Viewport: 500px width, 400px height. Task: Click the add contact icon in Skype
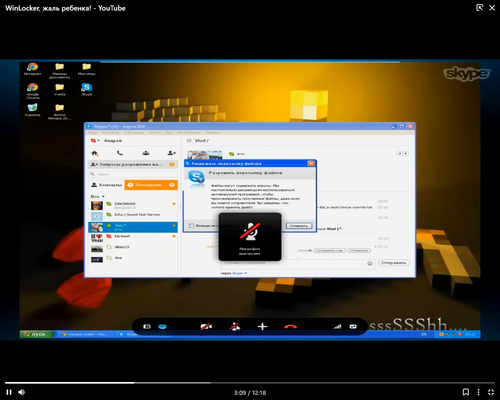(172, 153)
